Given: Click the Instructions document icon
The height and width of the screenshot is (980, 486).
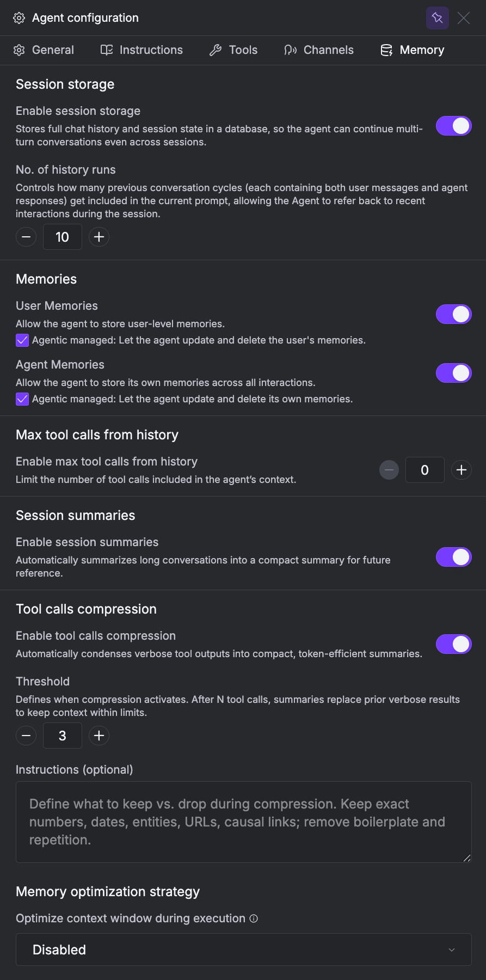Looking at the screenshot, I should point(106,50).
